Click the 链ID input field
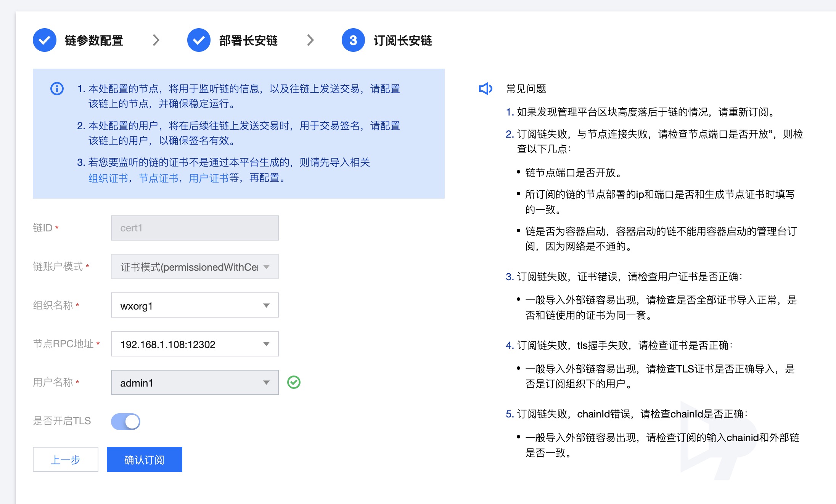The width and height of the screenshot is (836, 504). (195, 228)
